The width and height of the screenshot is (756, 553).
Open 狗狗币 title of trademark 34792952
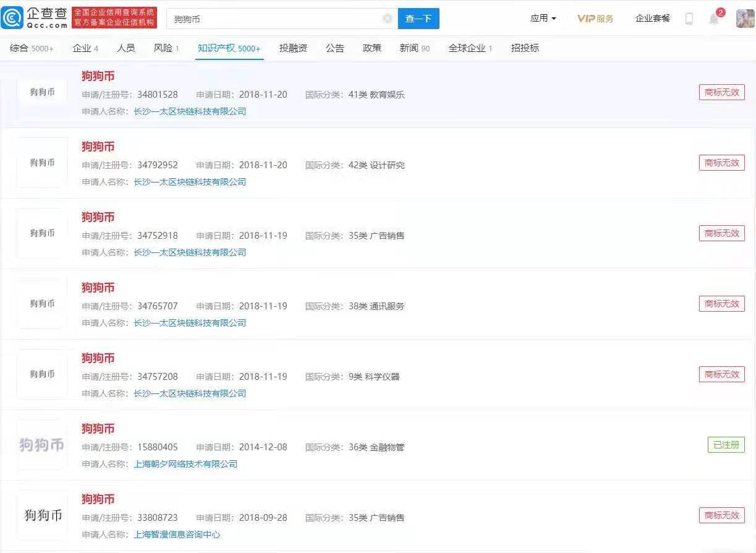[x=98, y=147]
